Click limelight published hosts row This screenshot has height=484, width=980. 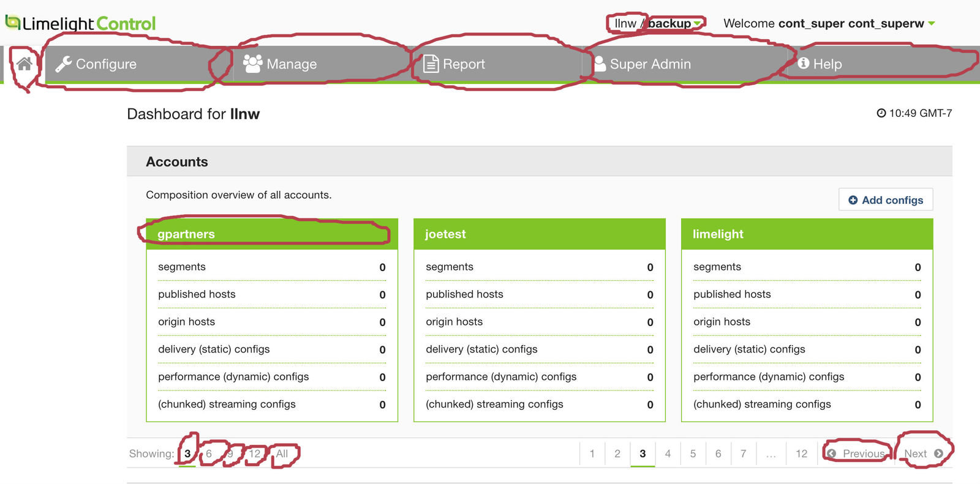pos(807,294)
